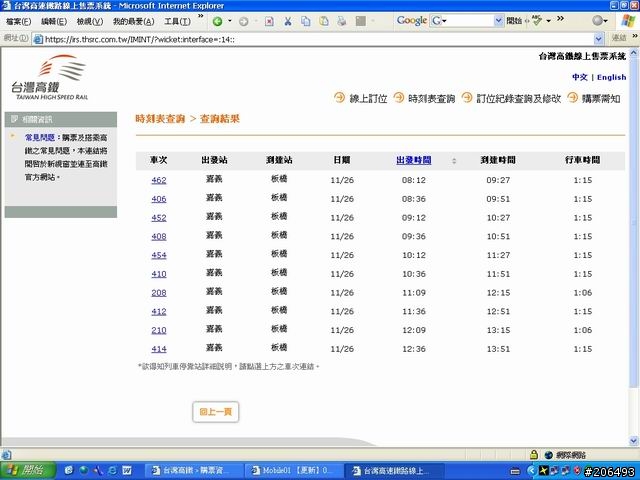Open train number 462 link
Screen dimensions: 640x480
(159, 180)
